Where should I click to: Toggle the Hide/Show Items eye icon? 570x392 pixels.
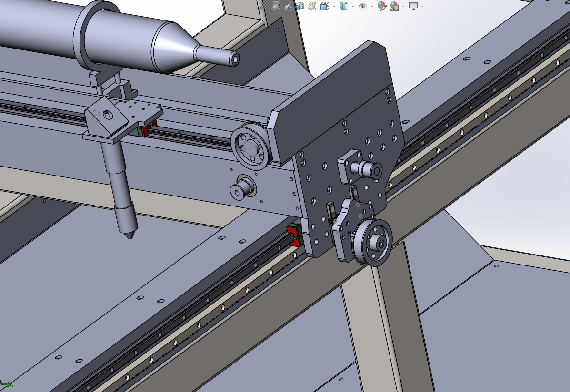363,6
